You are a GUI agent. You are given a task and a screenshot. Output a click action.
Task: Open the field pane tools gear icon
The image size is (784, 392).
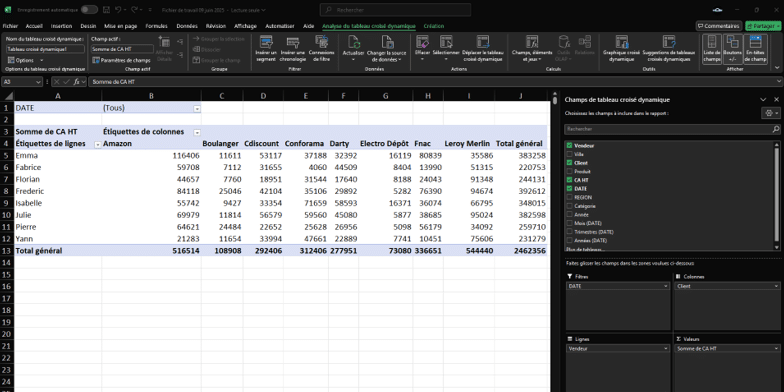tap(769, 114)
